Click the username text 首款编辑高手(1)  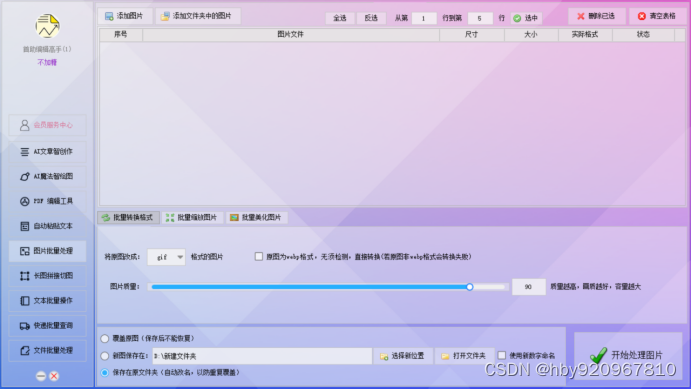tap(47, 49)
